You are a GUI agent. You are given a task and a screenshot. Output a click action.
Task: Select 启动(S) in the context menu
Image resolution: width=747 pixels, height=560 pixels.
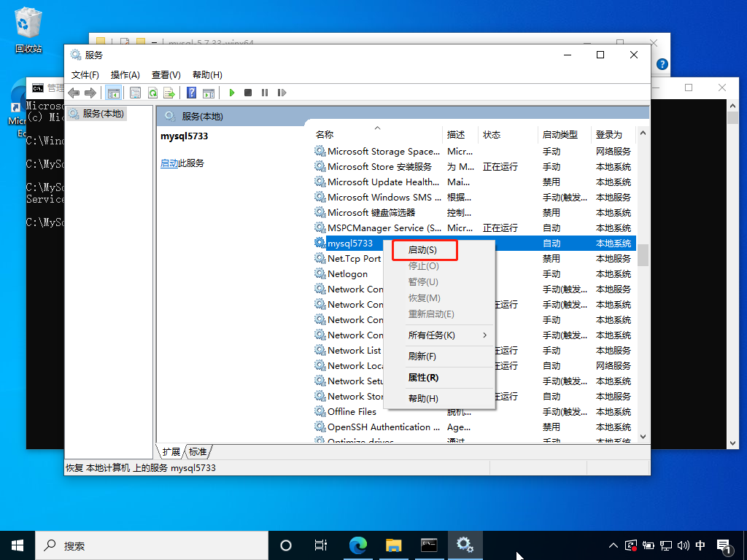point(423,250)
